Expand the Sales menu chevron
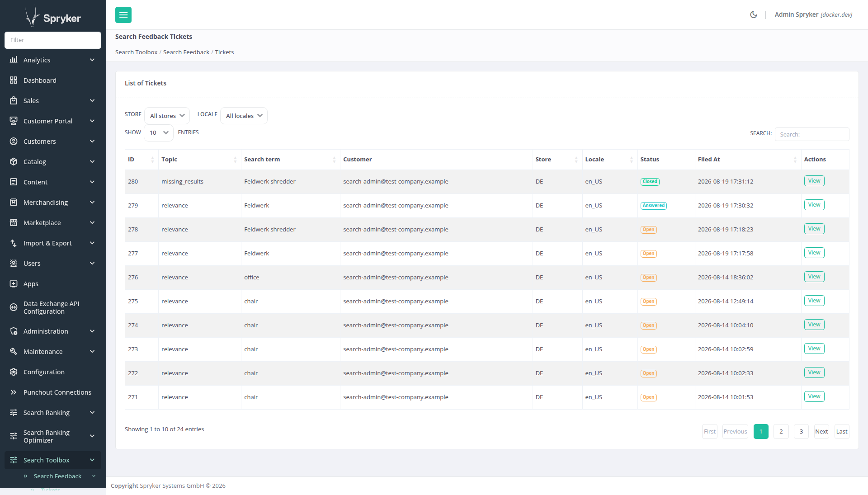Image resolution: width=868 pixels, height=495 pixels. pos(92,100)
